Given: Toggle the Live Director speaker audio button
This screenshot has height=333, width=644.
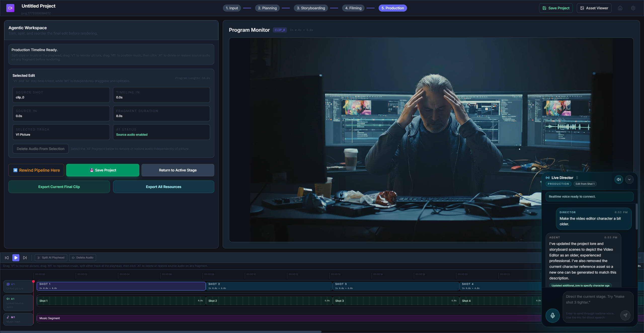Looking at the screenshot, I should 619,179.
